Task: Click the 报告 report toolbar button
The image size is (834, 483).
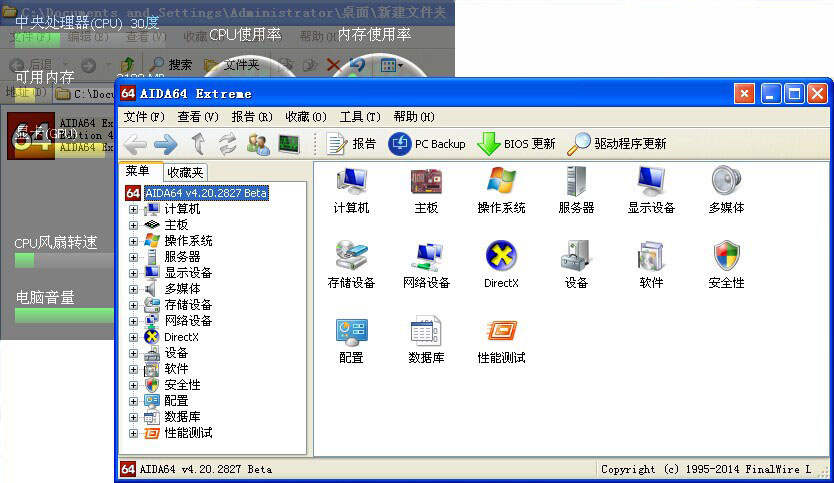Action: click(351, 144)
